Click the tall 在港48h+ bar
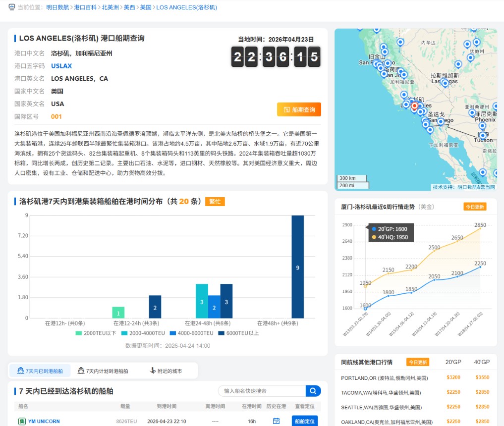Screen dimensions: 504x426 point(297,266)
